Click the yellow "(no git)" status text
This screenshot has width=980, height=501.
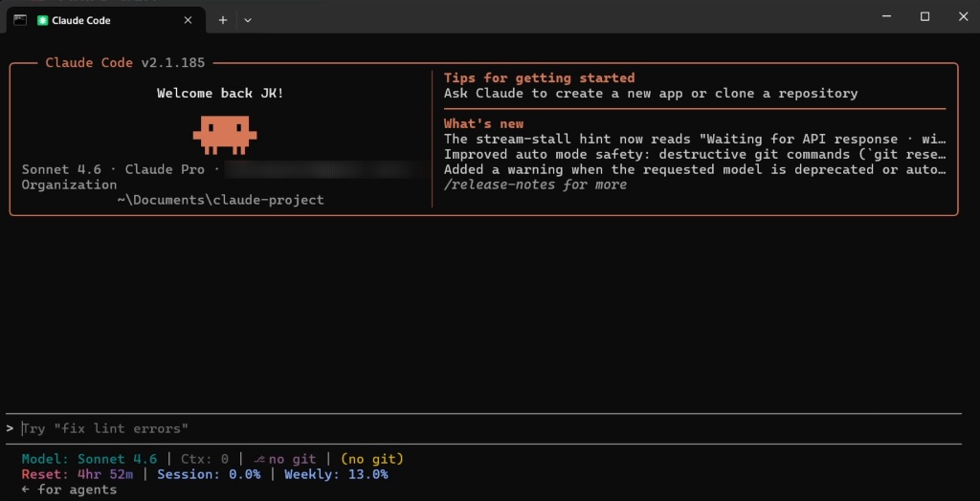click(x=372, y=459)
